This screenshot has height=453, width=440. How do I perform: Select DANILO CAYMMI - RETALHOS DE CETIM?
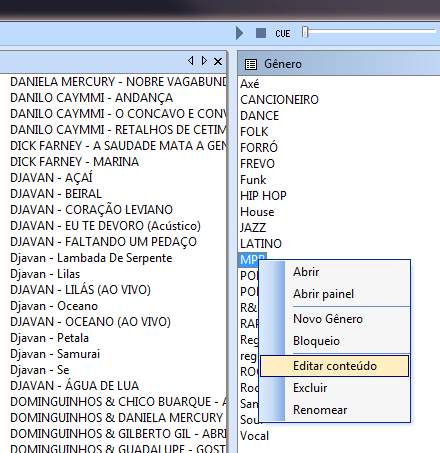118,130
